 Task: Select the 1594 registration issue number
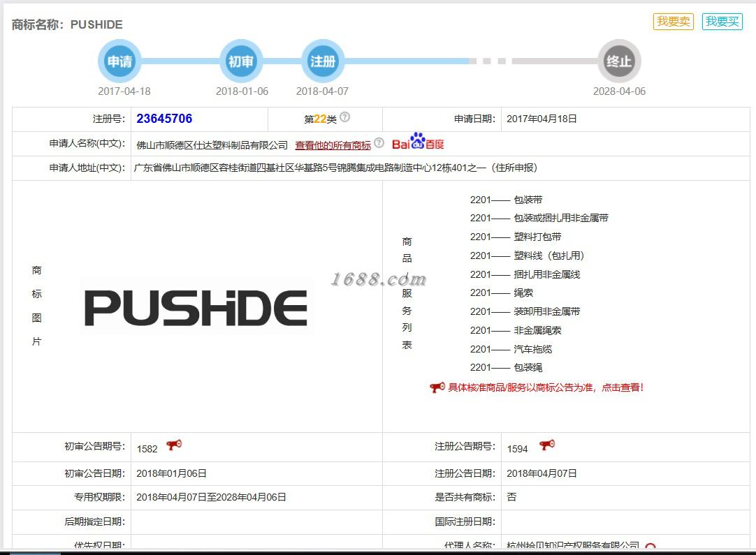[517, 449]
